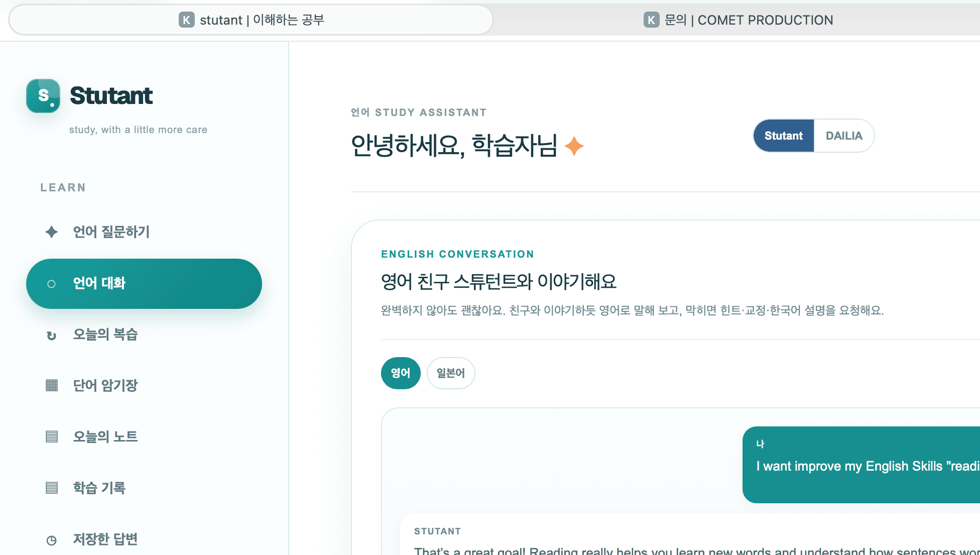Click the grid icon beside 단어 암기장
The height and width of the screenshot is (555, 980).
point(51,385)
